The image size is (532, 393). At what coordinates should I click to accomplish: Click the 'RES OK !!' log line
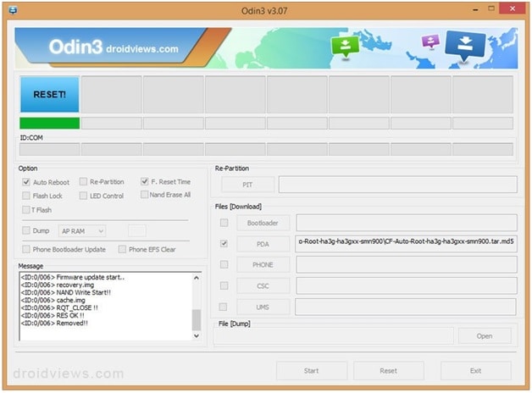[53, 315]
